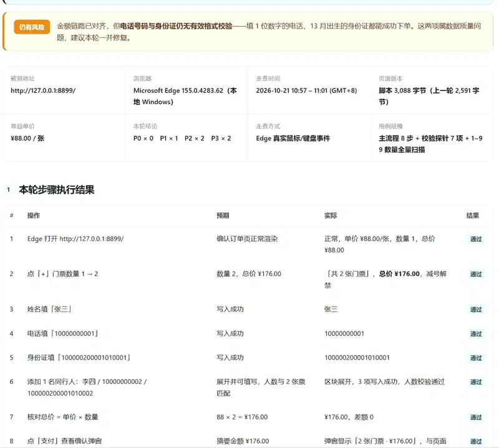Click the 通过 badge in 电话填 row
This screenshot has width=499, height=448.
[x=476, y=334]
